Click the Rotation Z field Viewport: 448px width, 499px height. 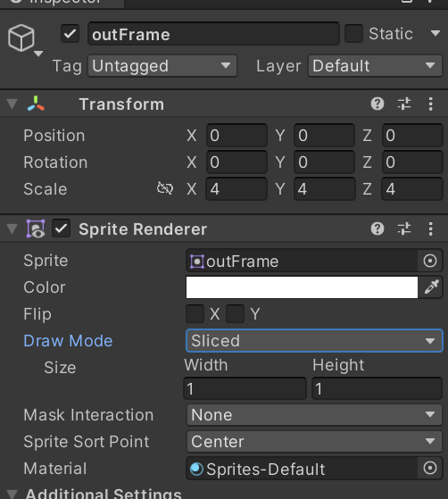pyautogui.click(x=412, y=162)
